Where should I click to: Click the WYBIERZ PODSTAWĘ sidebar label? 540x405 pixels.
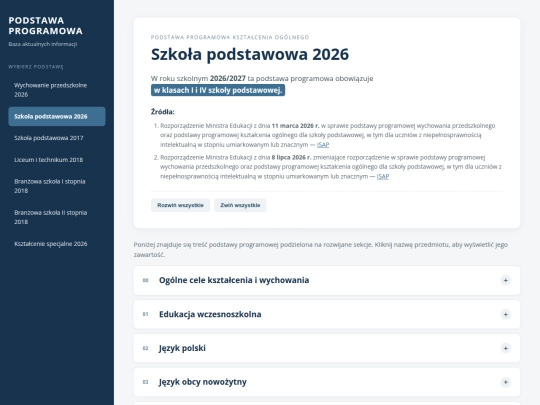(x=36, y=67)
